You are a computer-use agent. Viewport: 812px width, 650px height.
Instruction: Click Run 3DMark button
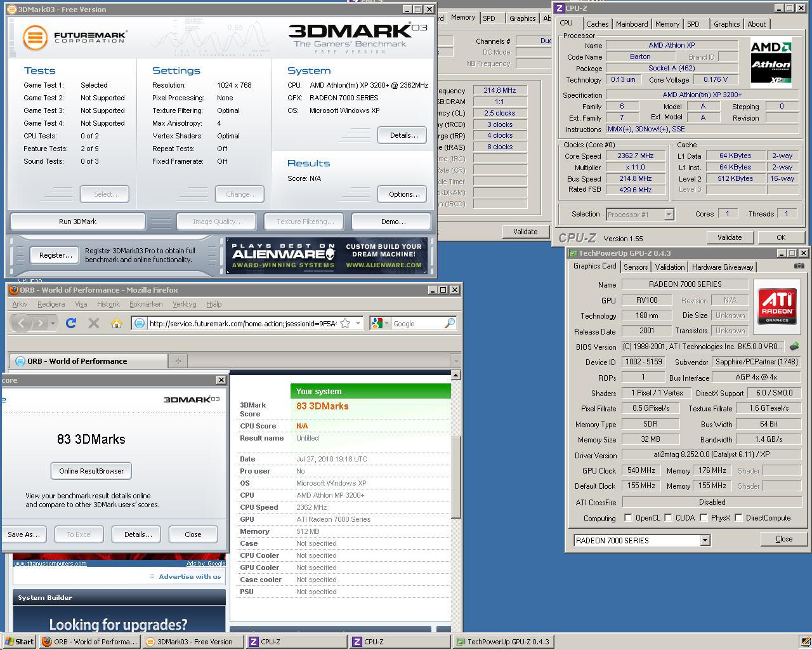point(77,222)
